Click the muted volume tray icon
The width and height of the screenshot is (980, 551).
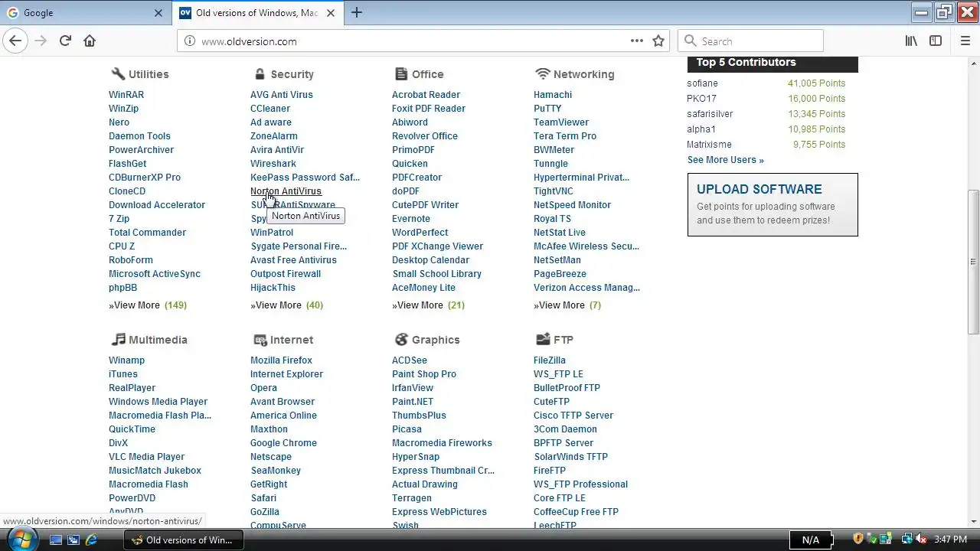920,540
